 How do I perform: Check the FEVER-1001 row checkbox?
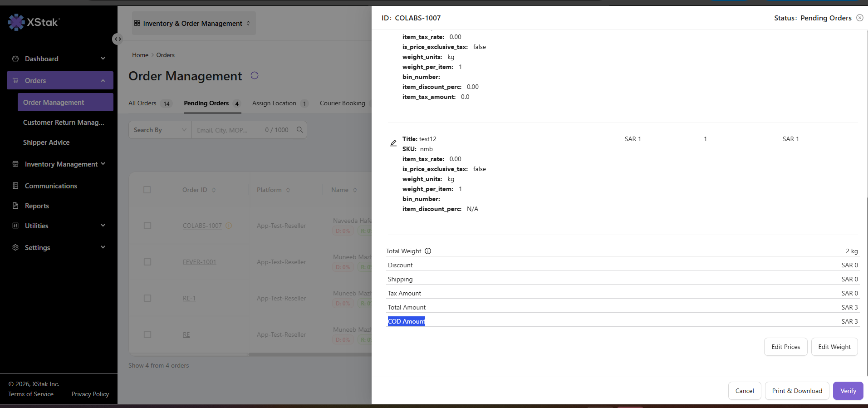pyautogui.click(x=147, y=262)
